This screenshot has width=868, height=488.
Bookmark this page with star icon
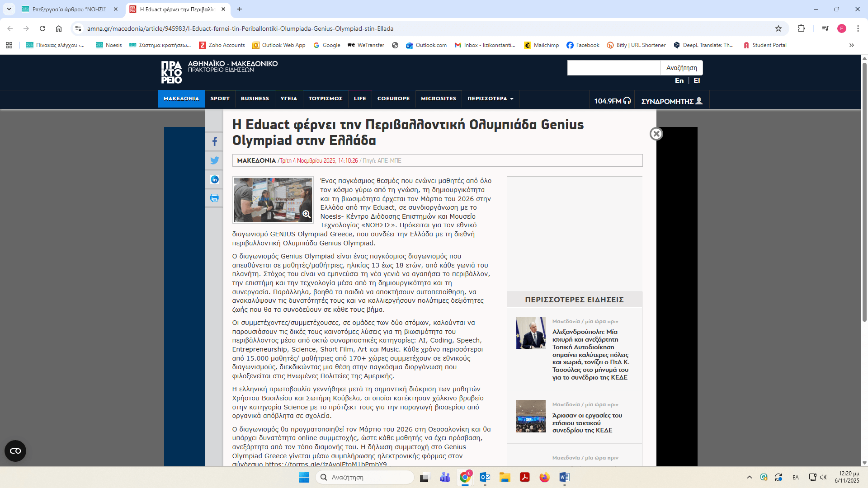click(778, 28)
